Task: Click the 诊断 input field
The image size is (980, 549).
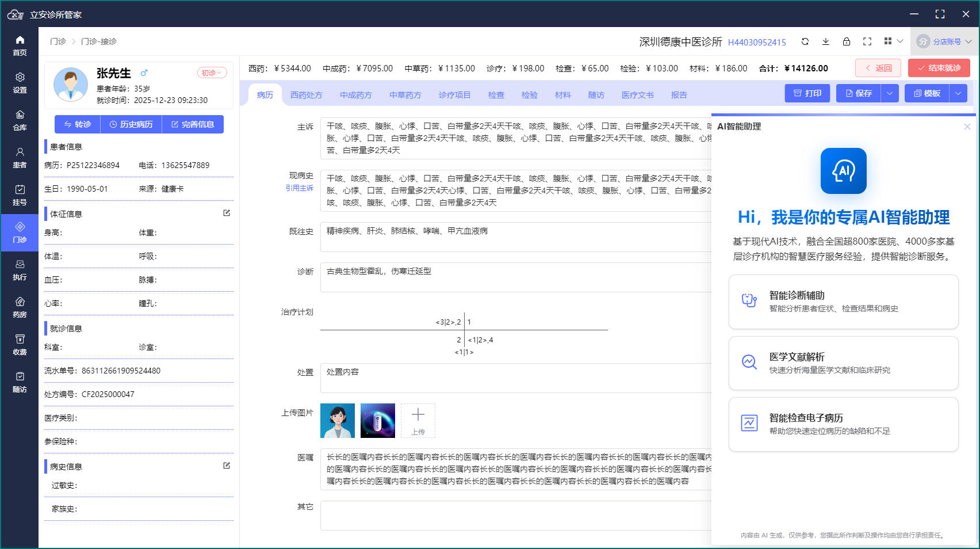Action: (516, 277)
